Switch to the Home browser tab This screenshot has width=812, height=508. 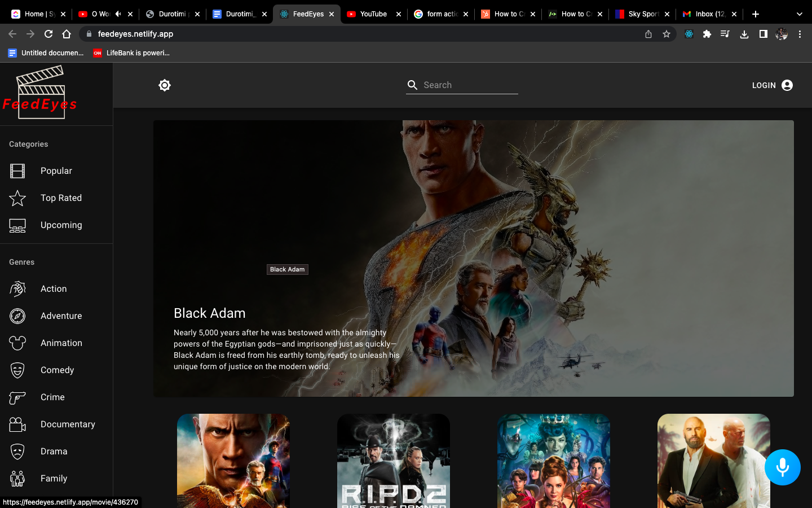point(38,14)
